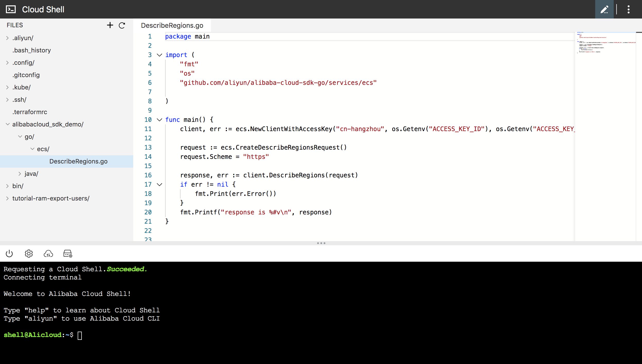
Task: Click the panel resize handle dots
Action: pyautogui.click(x=321, y=243)
